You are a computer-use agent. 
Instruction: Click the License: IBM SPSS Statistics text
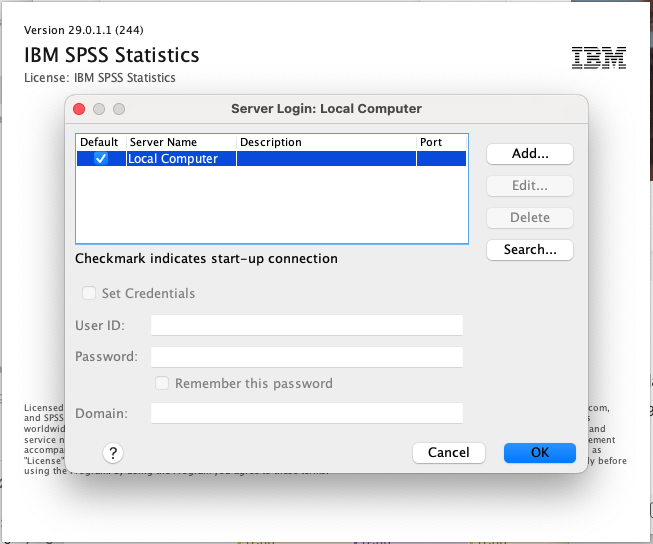point(100,78)
